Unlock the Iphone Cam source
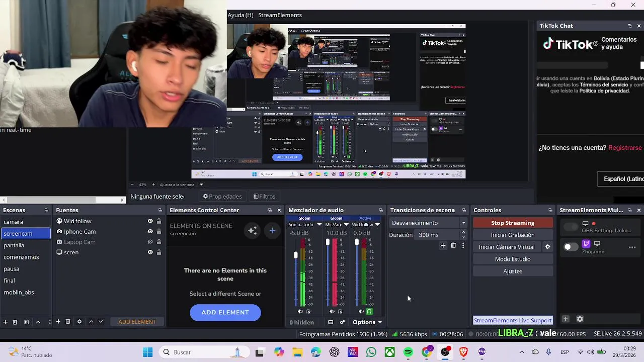Image resolution: width=644 pixels, height=362 pixels. tap(159, 232)
